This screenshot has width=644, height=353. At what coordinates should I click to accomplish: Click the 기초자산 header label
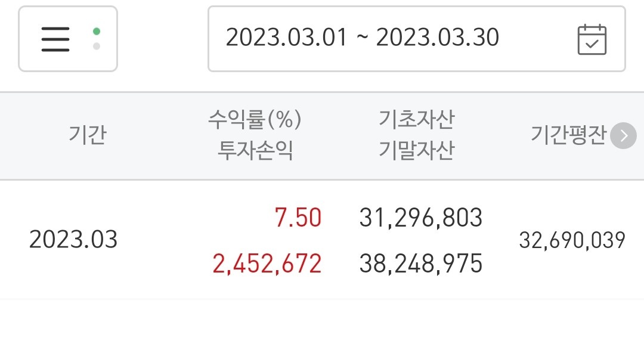(416, 120)
